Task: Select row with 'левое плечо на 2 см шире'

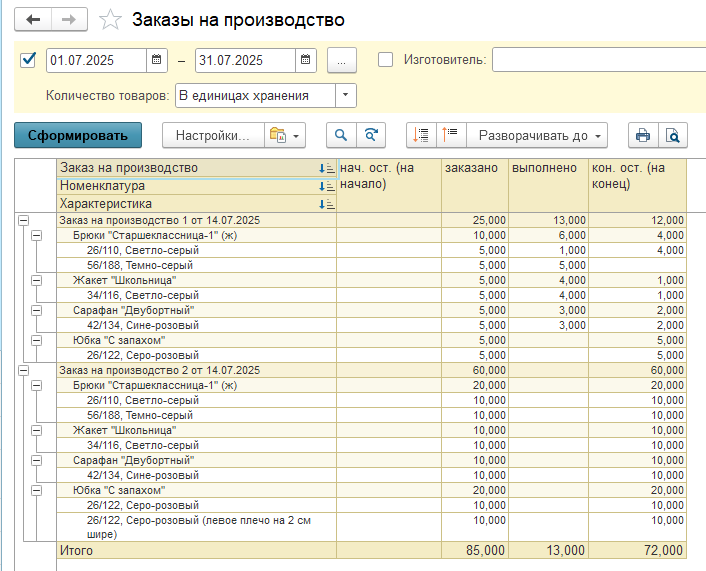Action: 196,527
